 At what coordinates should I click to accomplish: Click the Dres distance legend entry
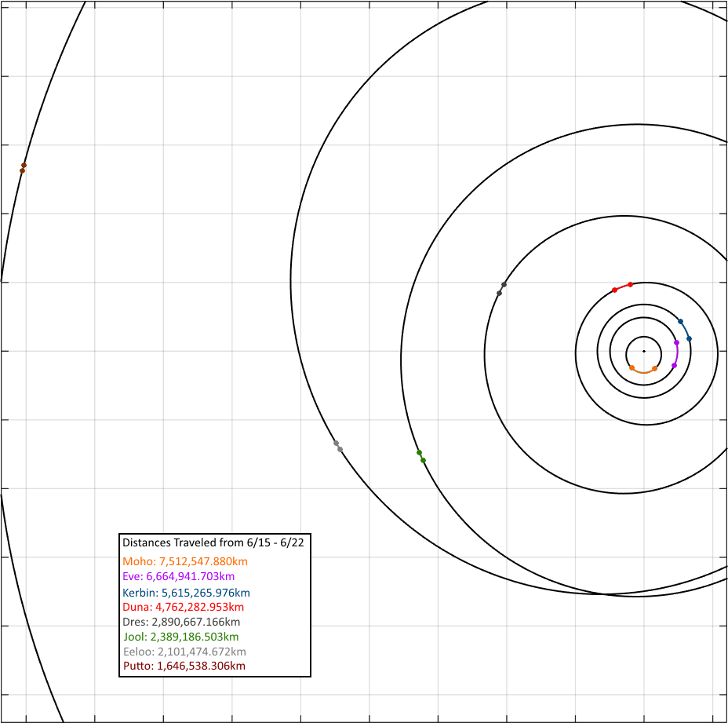[181, 622]
